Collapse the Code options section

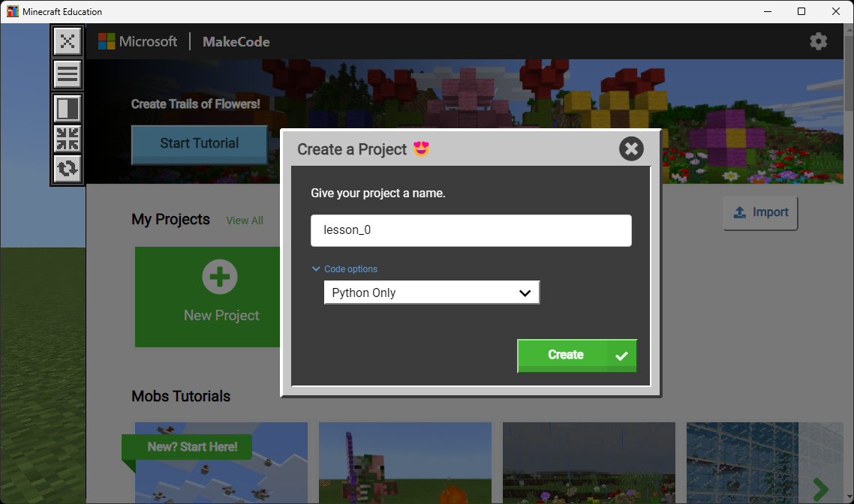coord(344,268)
